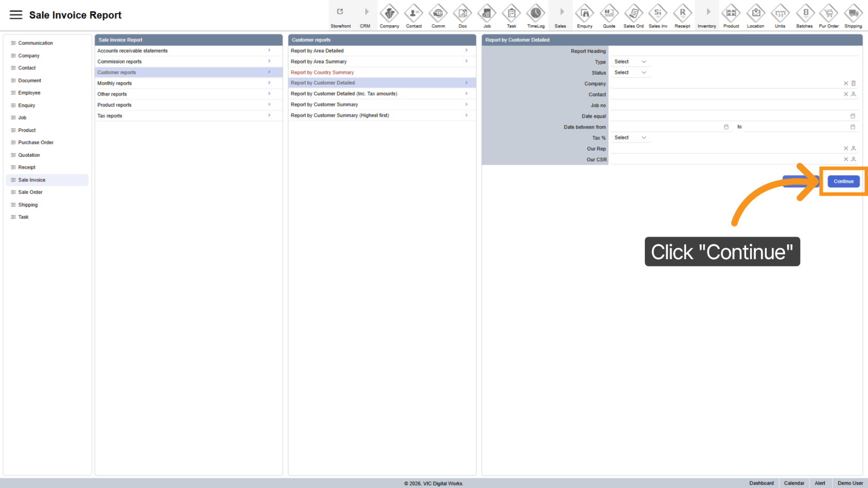
Task: Open the Shipping truck icon
Action: pos(853,13)
